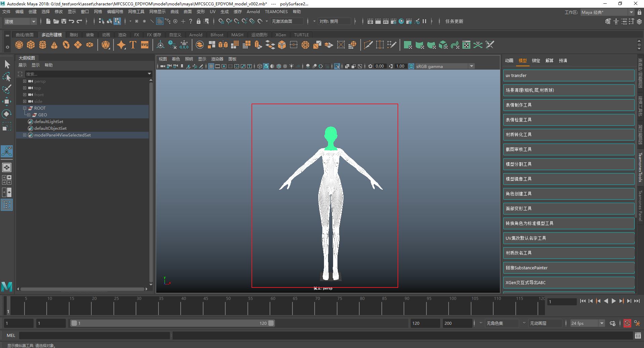Screen dimensions: 644x348
Task: Click the SVG import shelf icon
Action: click(145, 45)
